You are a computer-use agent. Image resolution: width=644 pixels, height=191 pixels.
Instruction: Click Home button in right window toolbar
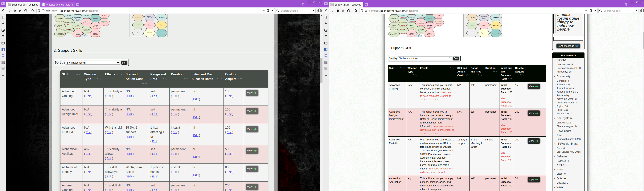[355, 11]
